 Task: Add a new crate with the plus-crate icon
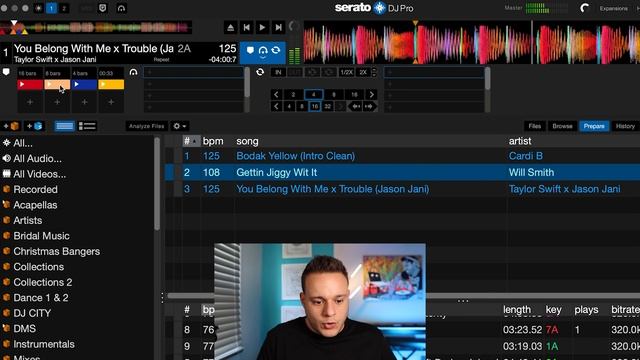pos(11,126)
